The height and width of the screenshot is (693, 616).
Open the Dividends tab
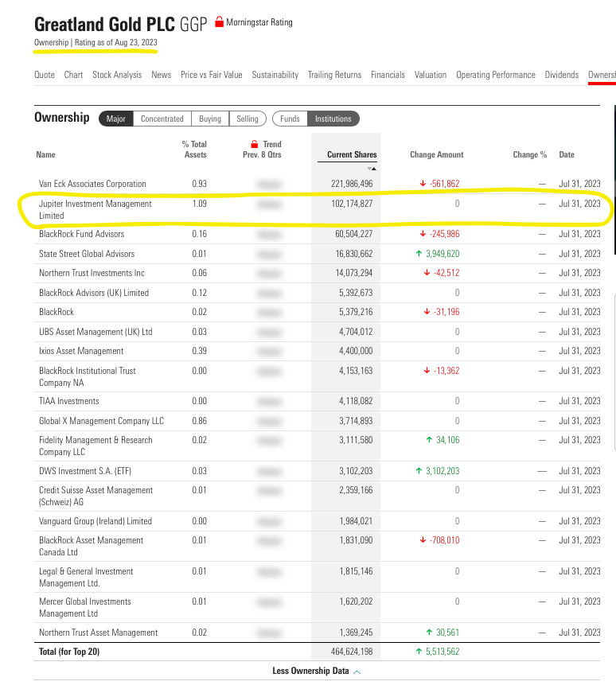[562, 75]
